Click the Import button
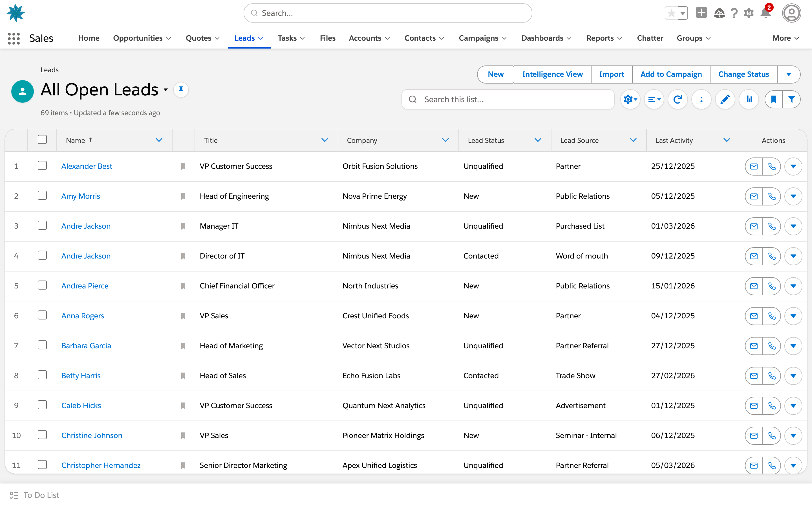This screenshot has height=508, width=812. tap(611, 74)
